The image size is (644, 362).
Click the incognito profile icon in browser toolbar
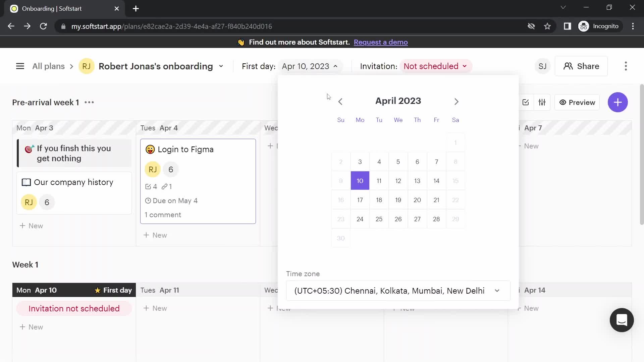(x=584, y=26)
